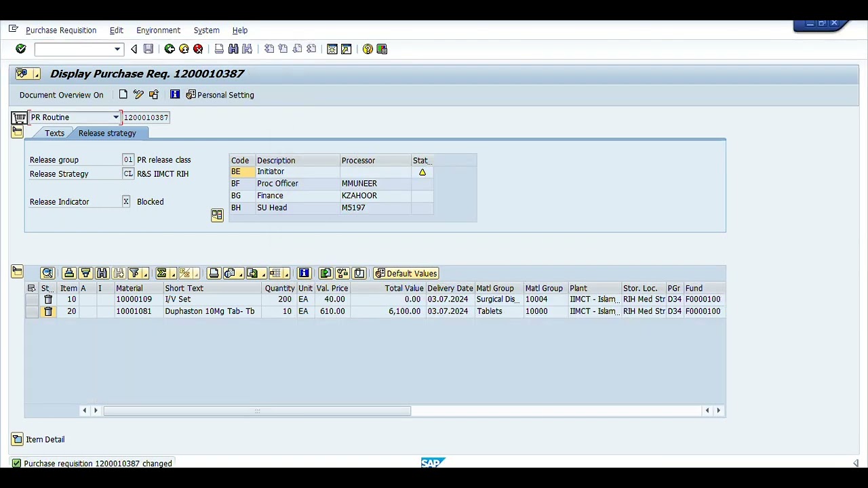Click the layout icon beside release codes table
The image size is (868, 488).
217,215
